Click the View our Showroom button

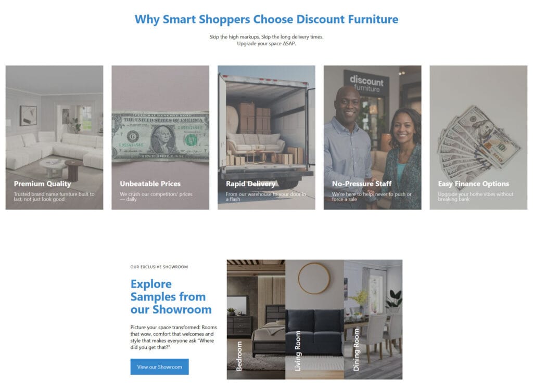click(159, 367)
